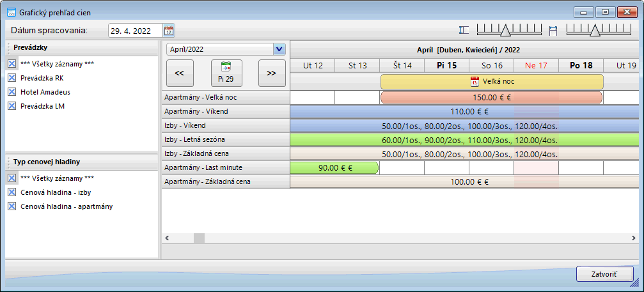
Task: Toggle the Cenová hladina - apartmány checkbox
Action: coord(12,206)
